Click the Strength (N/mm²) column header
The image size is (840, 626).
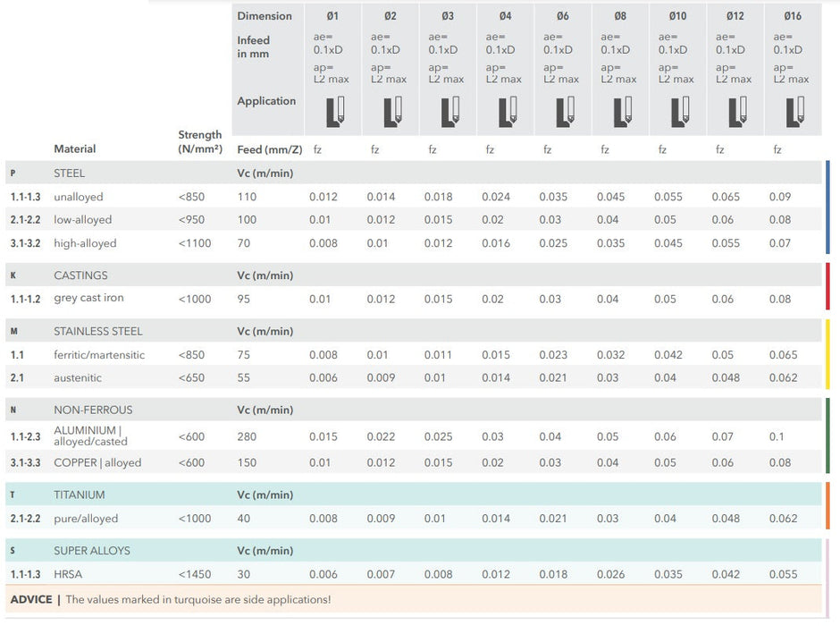tap(200, 141)
